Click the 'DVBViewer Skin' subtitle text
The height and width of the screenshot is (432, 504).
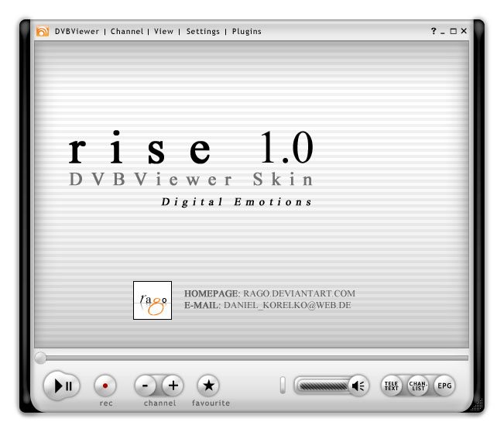[191, 179]
